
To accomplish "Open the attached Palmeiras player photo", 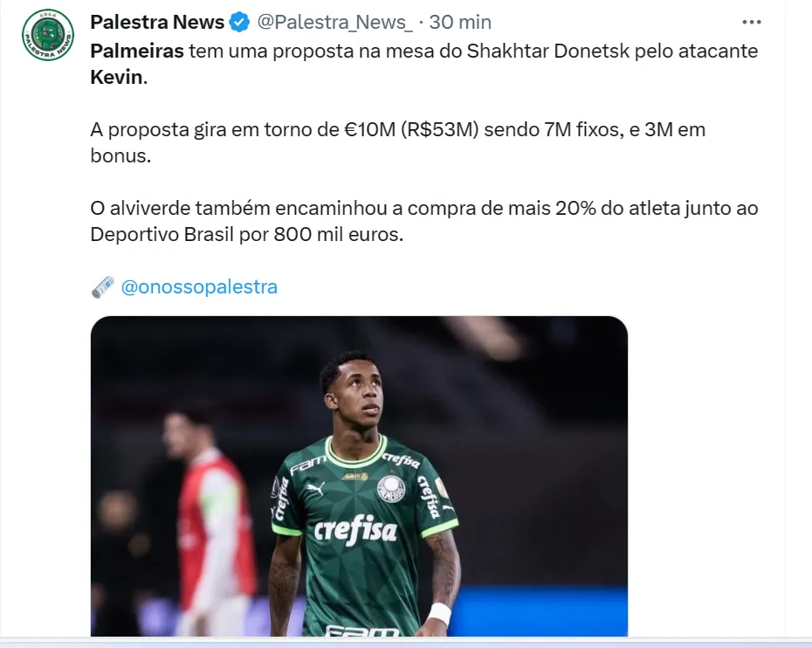I will click(x=359, y=476).
